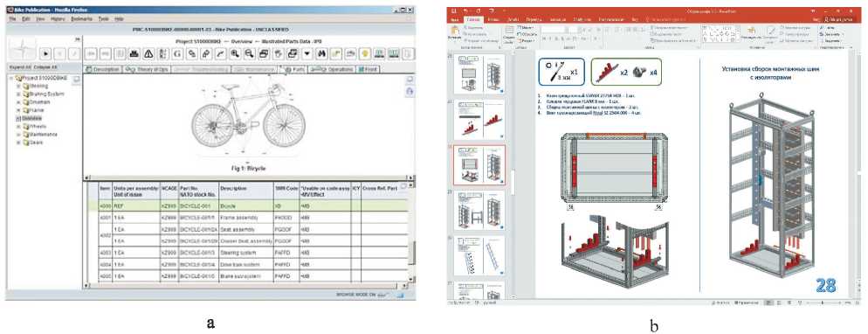Screen dimensions: 868x334
Task: Switch to the Theory of Ops tab
Action: pyautogui.click(x=146, y=69)
